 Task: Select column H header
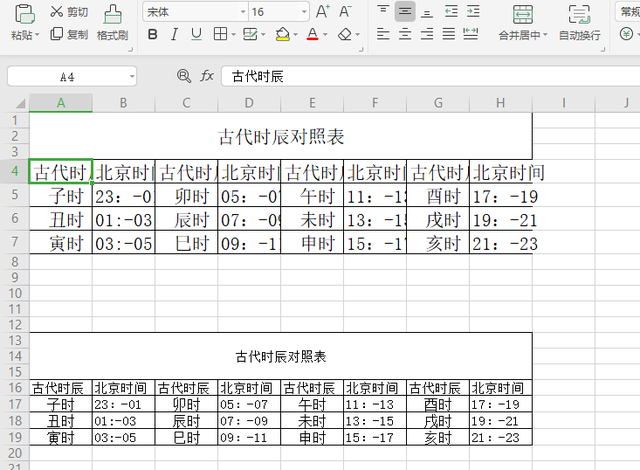[x=501, y=103]
